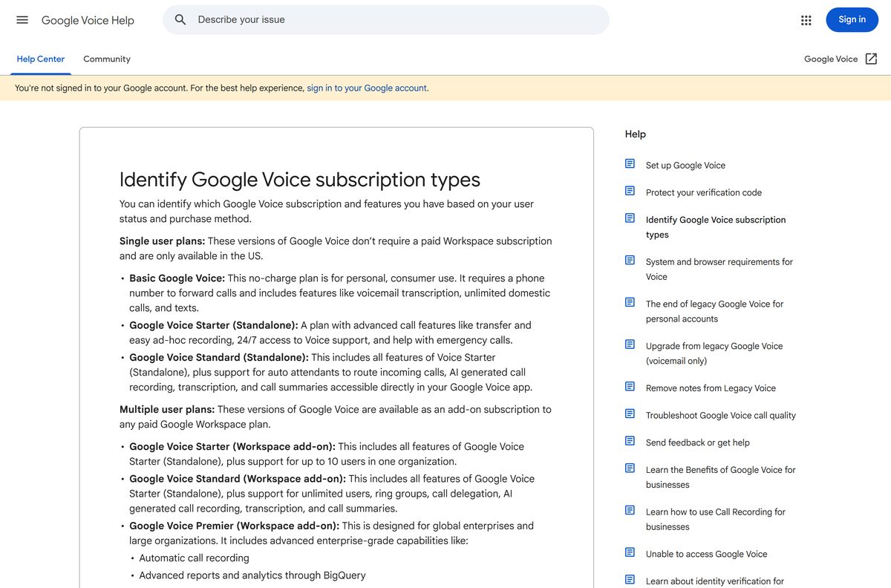The width and height of the screenshot is (891, 588).
Task: Click the search magnifier icon
Action: pos(180,20)
